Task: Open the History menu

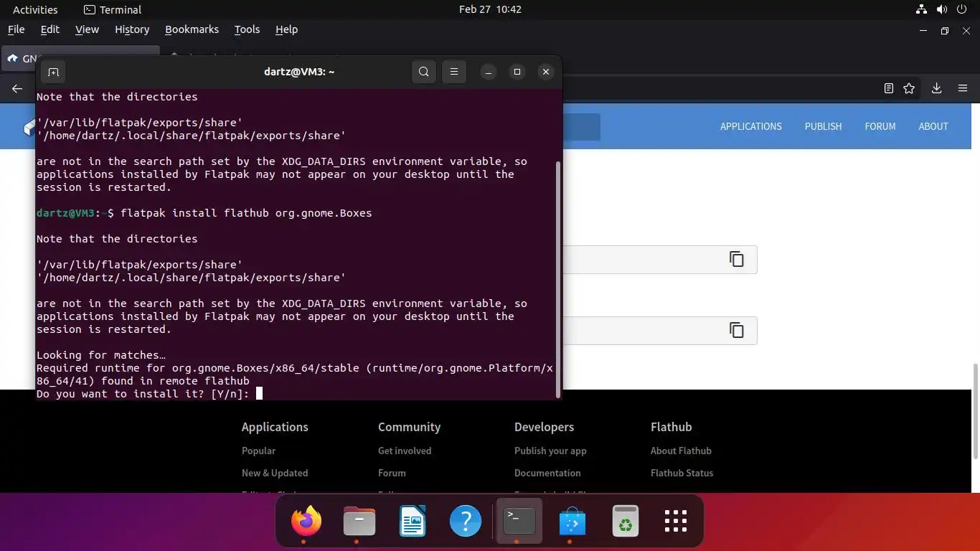Action: [x=132, y=29]
